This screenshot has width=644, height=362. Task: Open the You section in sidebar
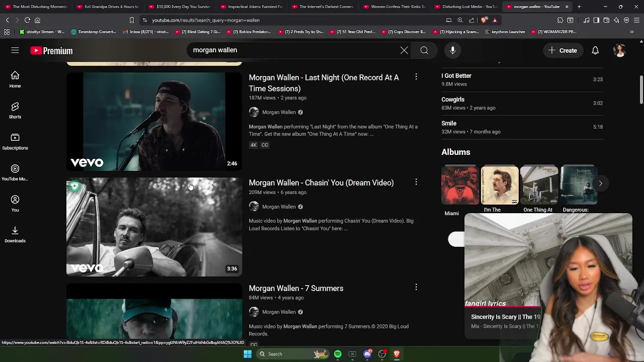coord(15,203)
